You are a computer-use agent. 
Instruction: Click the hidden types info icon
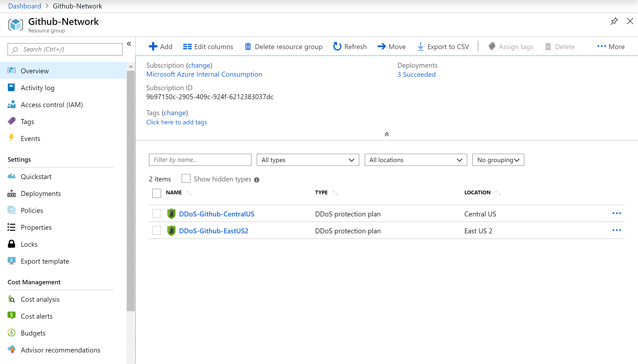tap(256, 180)
